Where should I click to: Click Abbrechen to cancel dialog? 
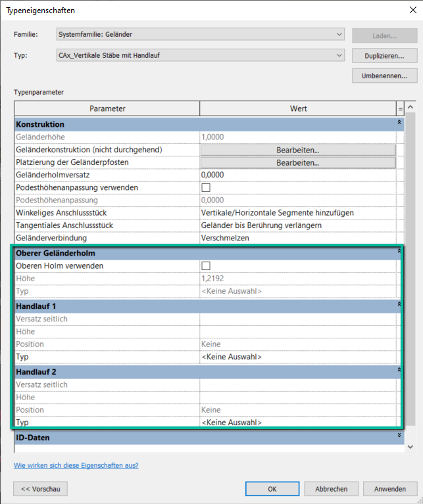331,489
